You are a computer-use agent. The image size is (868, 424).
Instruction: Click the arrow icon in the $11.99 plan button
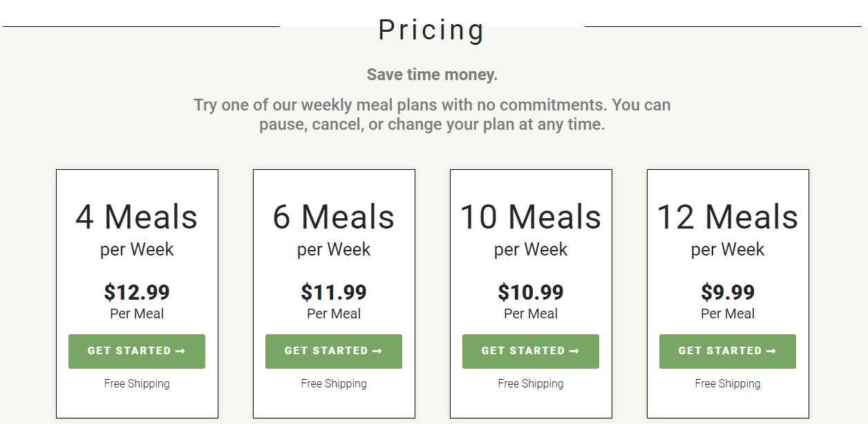377,351
